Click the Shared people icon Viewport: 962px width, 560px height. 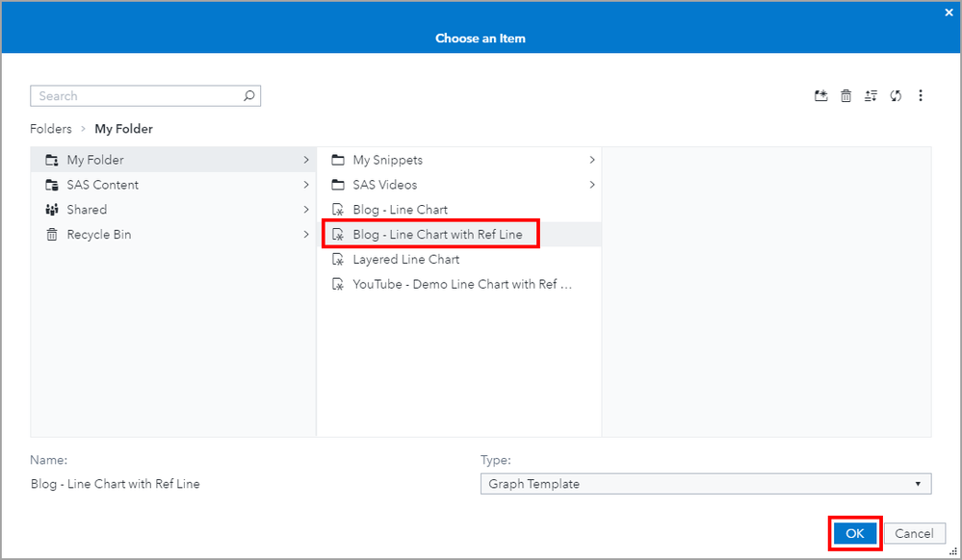[x=52, y=210]
